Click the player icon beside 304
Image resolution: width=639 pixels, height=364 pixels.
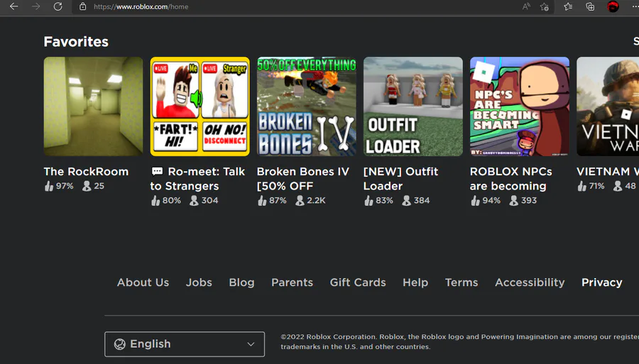tap(194, 200)
